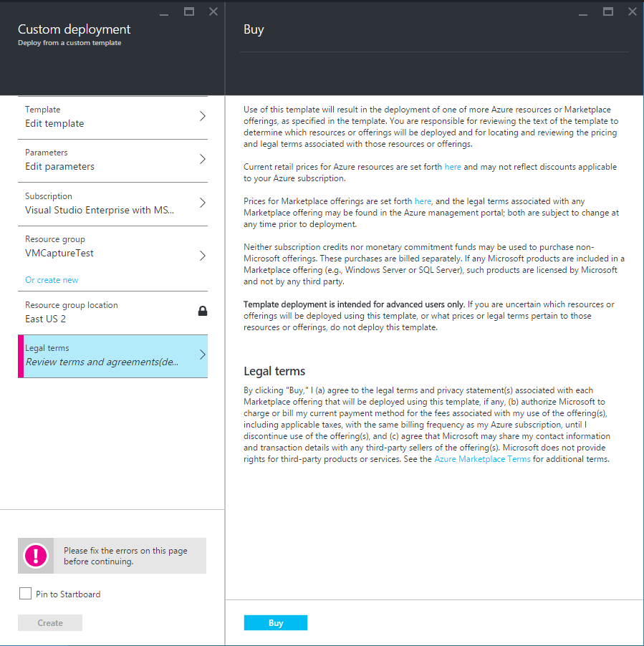Check the Pin to Startboard checkbox
The width and height of the screenshot is (644, 646).
coord(25,594)
